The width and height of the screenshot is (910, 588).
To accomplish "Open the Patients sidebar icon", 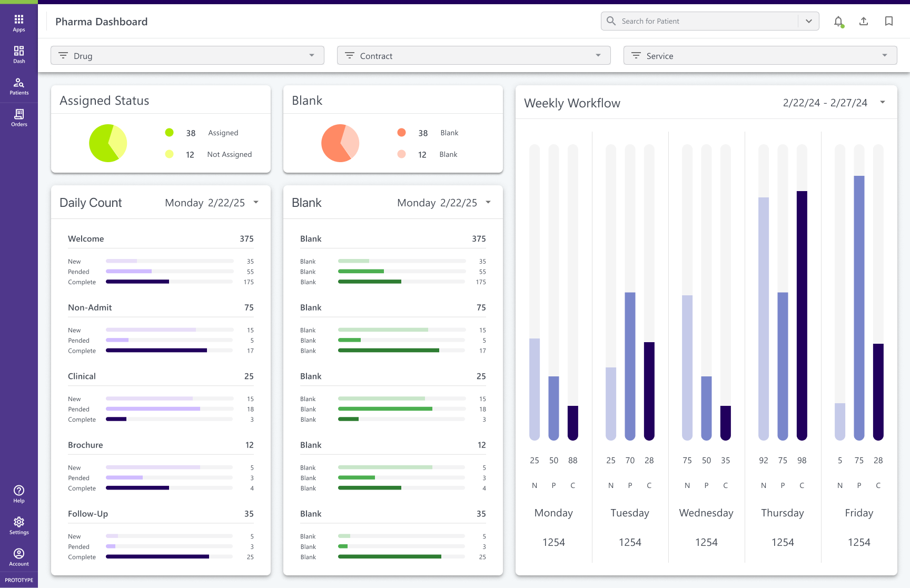I will click(19, 85).
